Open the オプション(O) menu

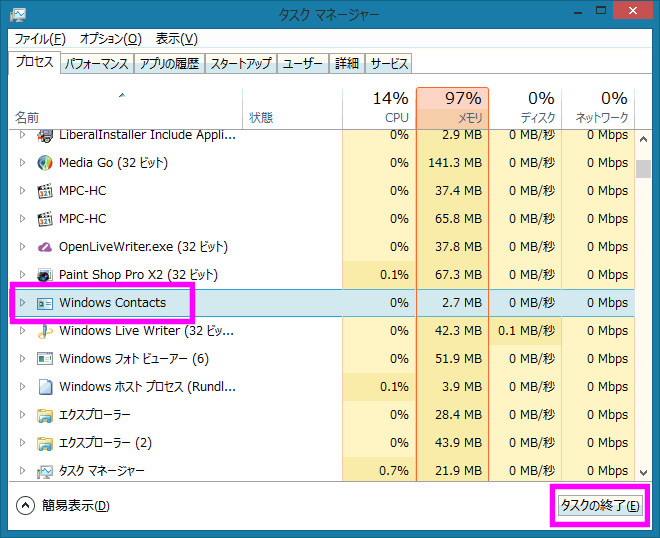tap(110, 38)
